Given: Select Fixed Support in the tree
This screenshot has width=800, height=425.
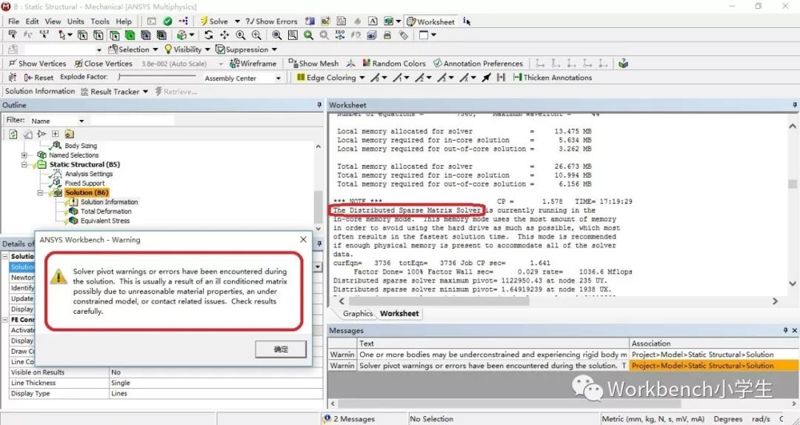Looking at the screenshot, I should click(84, 183).
